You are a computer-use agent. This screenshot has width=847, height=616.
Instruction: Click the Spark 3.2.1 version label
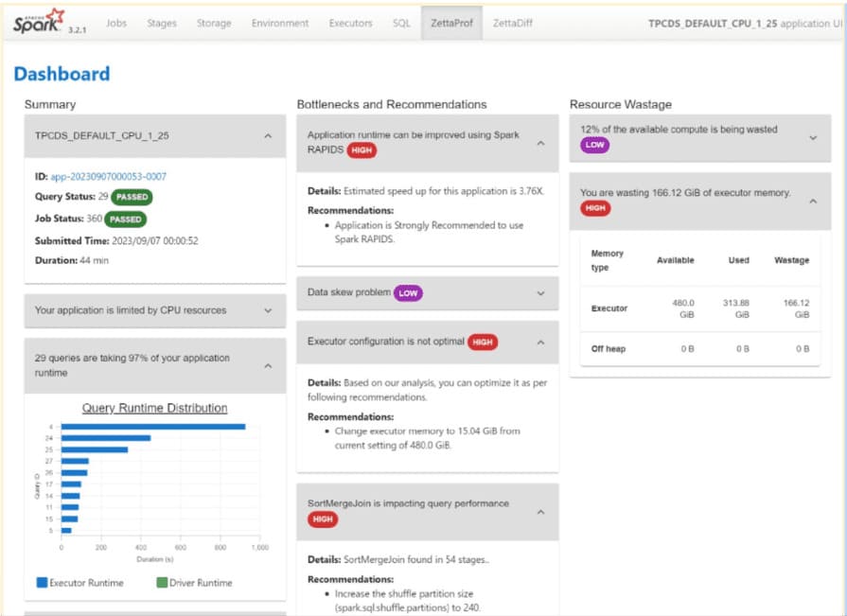[x=78, y=30]
